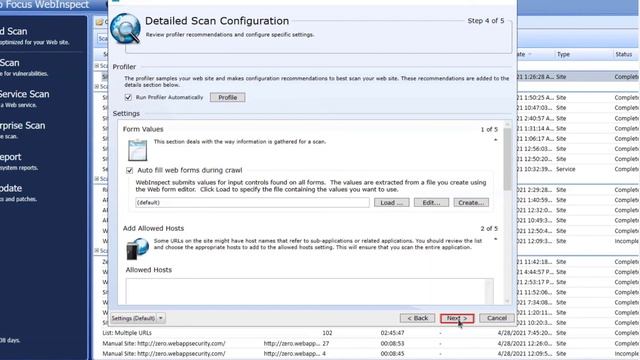Click the Form Values document icon
The height and width of the screenshot is (360, 640).
[137, 150]
